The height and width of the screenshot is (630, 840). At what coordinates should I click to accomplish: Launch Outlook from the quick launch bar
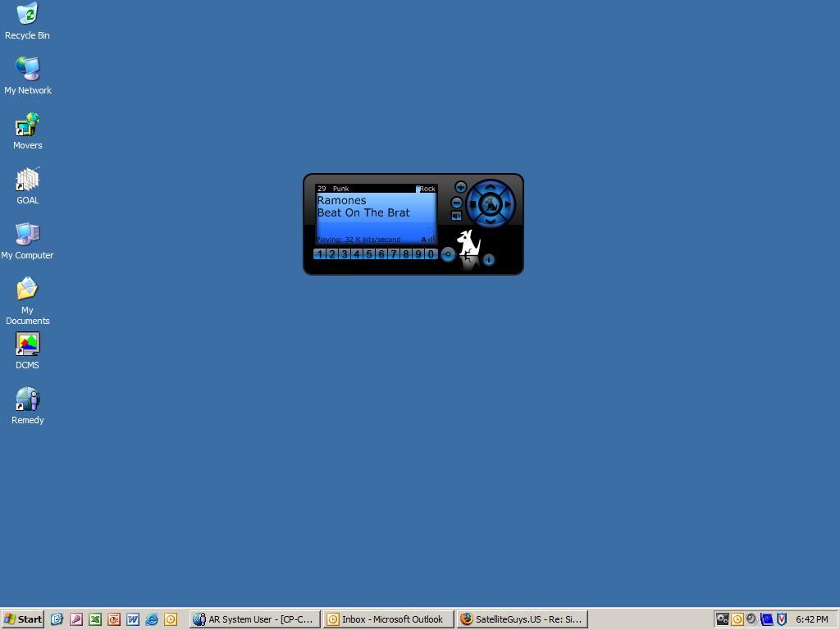(x=171, y=619)
